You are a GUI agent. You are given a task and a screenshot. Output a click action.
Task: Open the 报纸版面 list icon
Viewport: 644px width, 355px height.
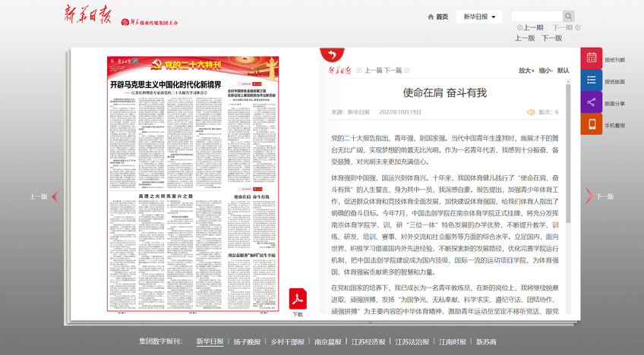(x=592, y=80)
